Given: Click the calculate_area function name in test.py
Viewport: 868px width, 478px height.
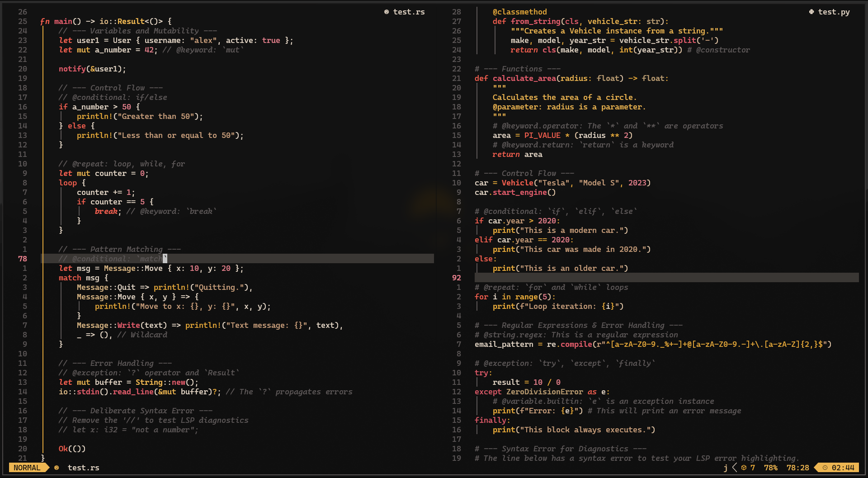Looking at the screenshot, I should [x=524, y=78].
